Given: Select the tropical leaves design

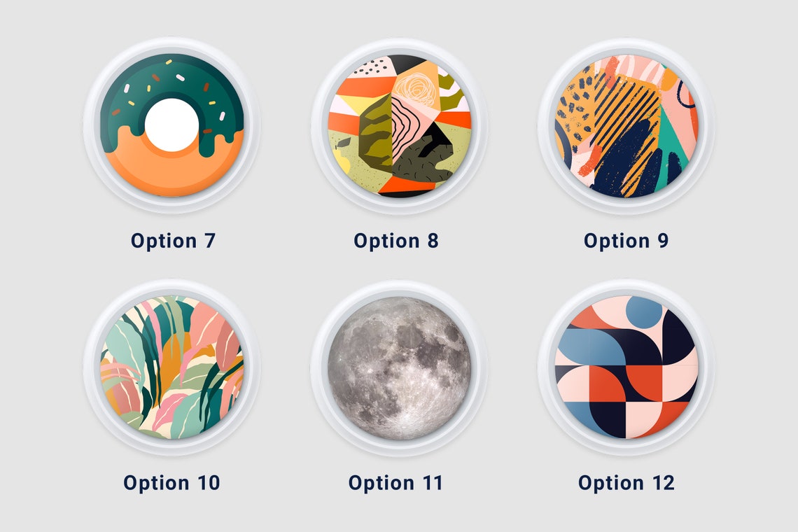Looking at the screenshot, I should (172, 367).
